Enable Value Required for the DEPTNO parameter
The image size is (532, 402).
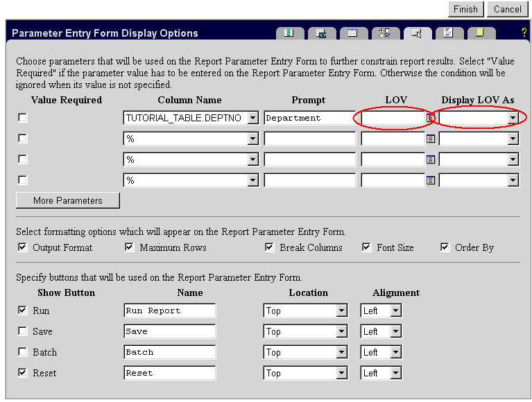pyautogui.click(x=23, y=118)
